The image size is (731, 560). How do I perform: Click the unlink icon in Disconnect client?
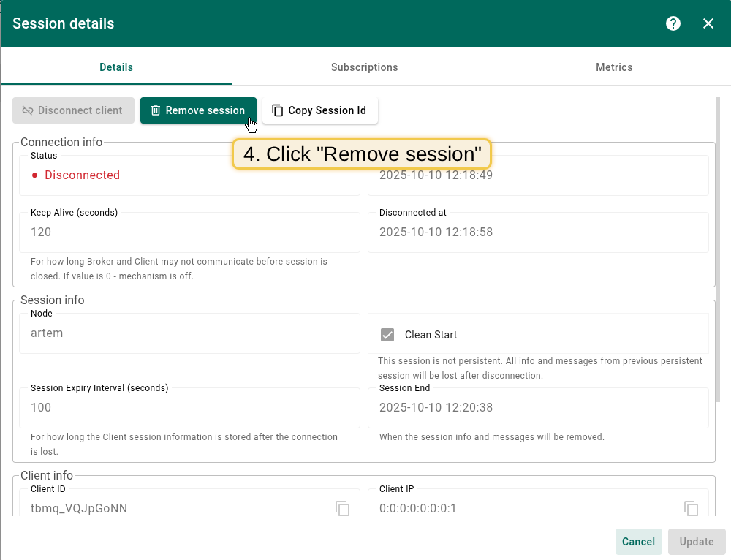[x=28, y=110]
